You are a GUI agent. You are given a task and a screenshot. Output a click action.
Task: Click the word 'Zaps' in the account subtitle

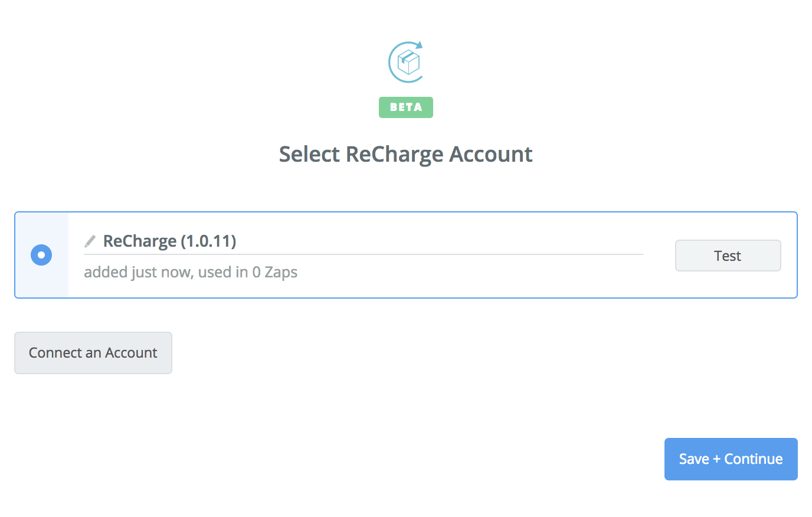coord(281,272)
